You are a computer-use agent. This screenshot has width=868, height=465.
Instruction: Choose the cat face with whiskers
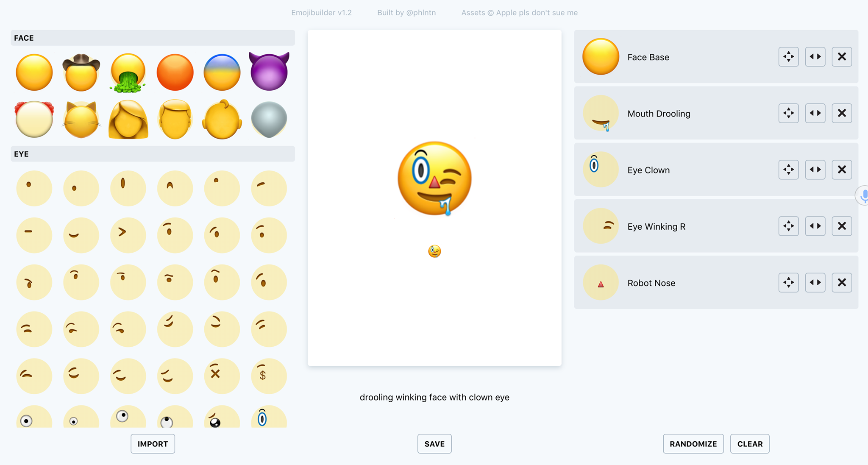tap(81, 120)
